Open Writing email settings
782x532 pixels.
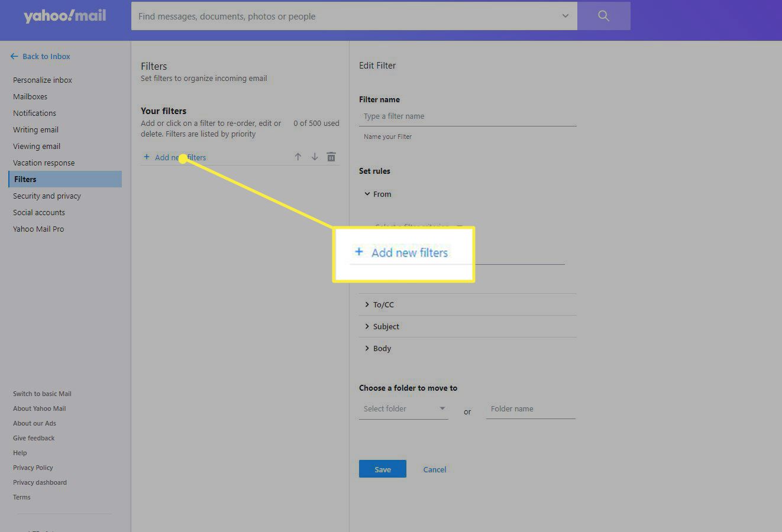35,129
